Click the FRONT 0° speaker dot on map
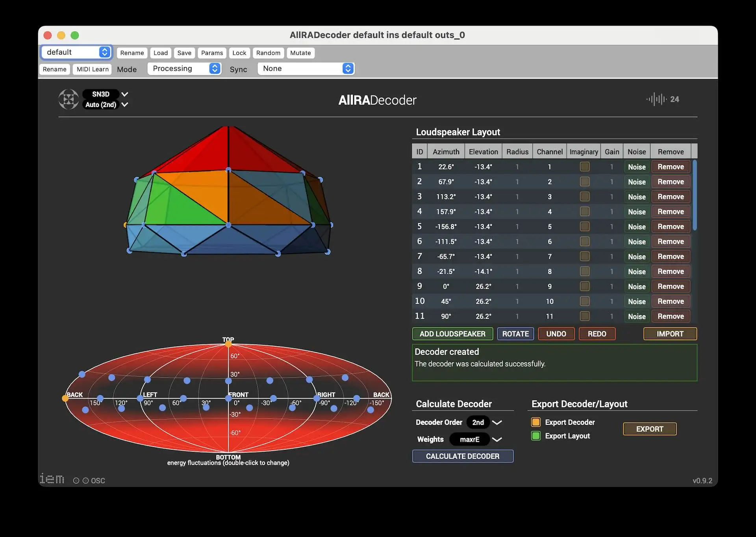Viewport: 756px width, 537px height. (x=228, y=398)
